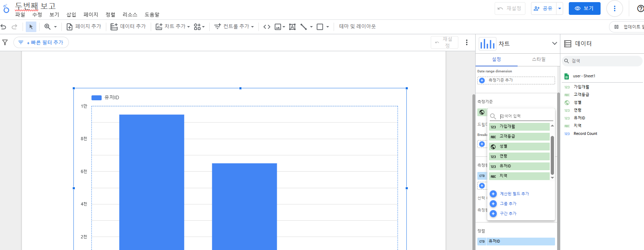Undo the last action
This screenshot has height=250, width=644.
click(x=4, y=27)
